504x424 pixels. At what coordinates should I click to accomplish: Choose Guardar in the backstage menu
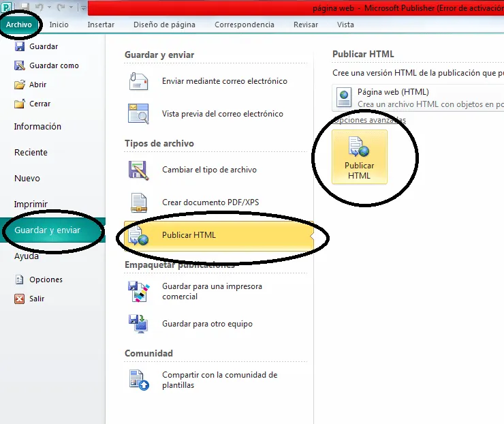tap(44, 46)
